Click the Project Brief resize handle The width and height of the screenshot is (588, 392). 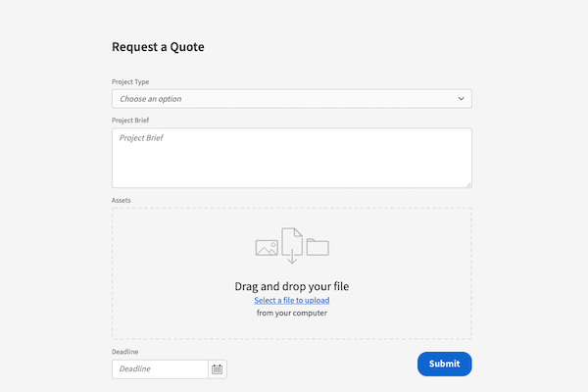[467, 183]
